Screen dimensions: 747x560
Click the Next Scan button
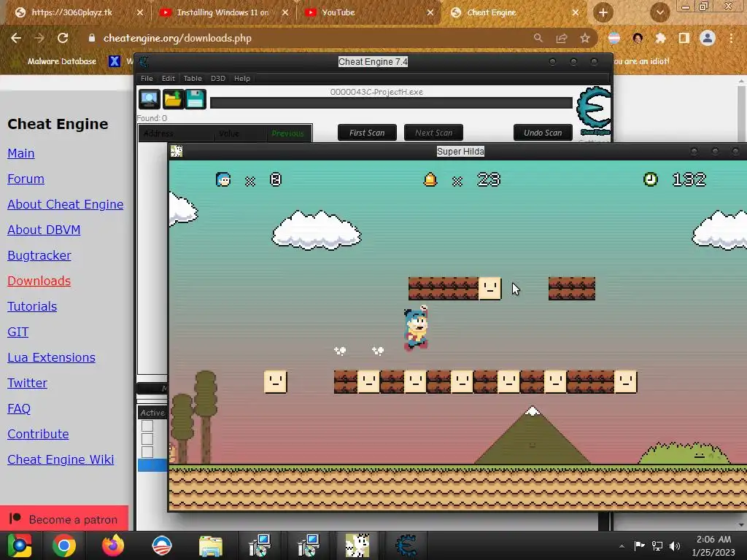pos(433,133)
